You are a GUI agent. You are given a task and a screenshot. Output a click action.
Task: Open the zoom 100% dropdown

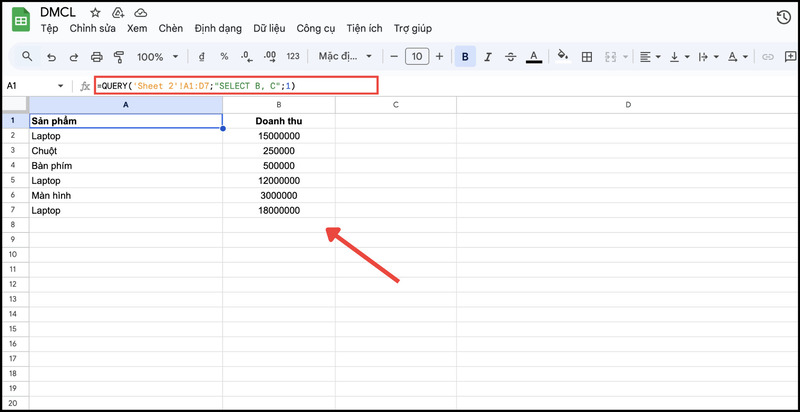[158, 57]
